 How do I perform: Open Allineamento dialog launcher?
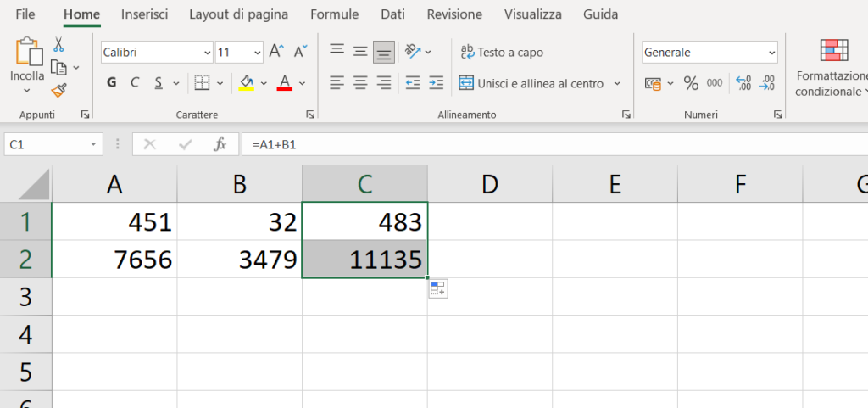click(626, 115)
